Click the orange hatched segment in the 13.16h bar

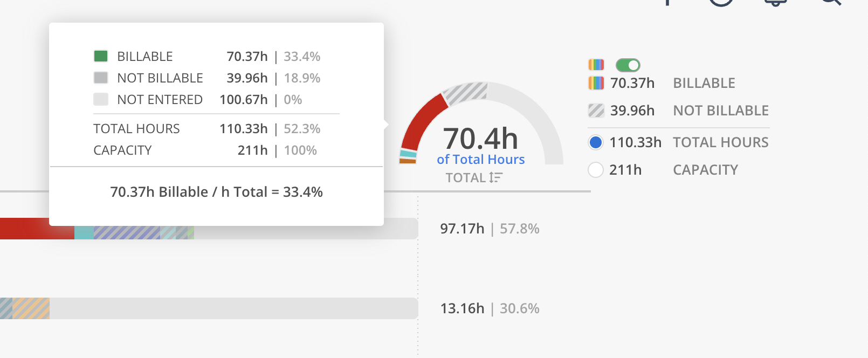(x=31, y=308)
